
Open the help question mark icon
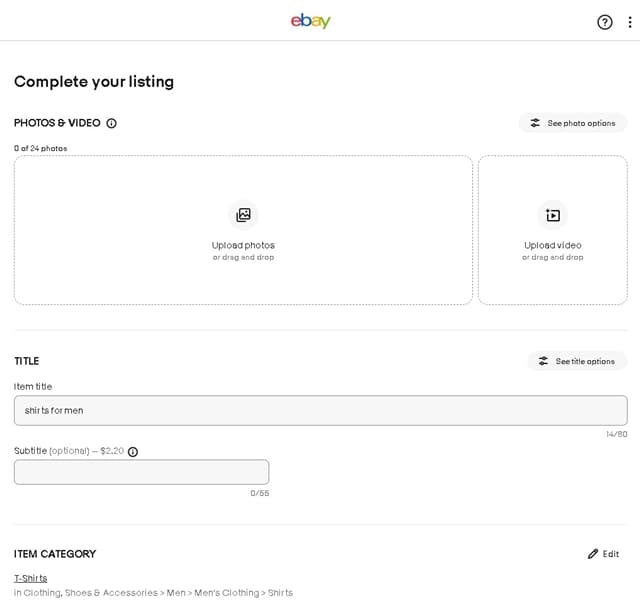click(x=605, y=22)
